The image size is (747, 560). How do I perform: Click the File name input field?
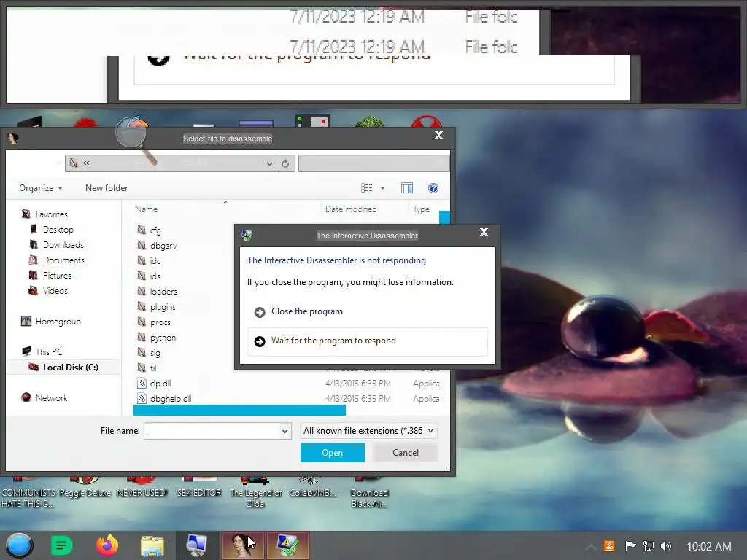coord(212,431)
